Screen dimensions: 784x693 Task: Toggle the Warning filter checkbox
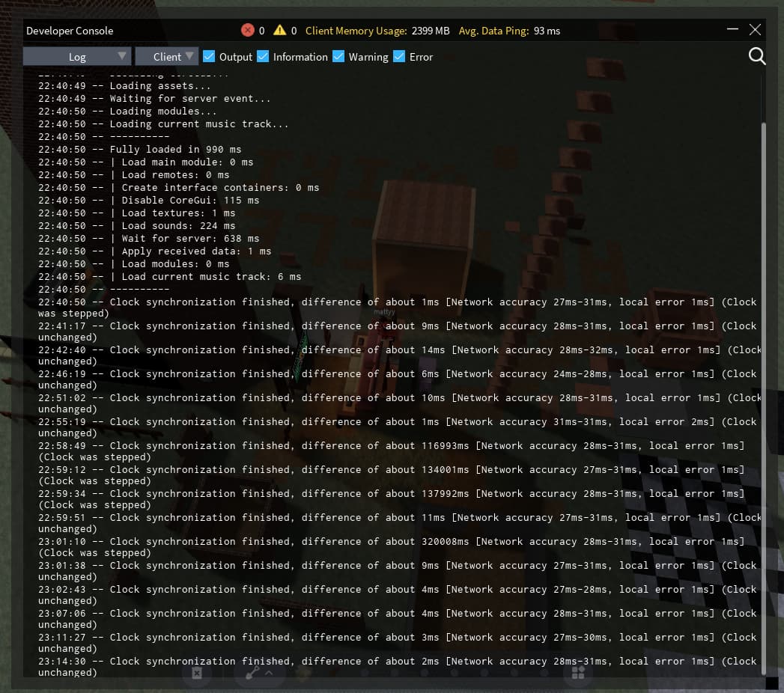(338, 56)
